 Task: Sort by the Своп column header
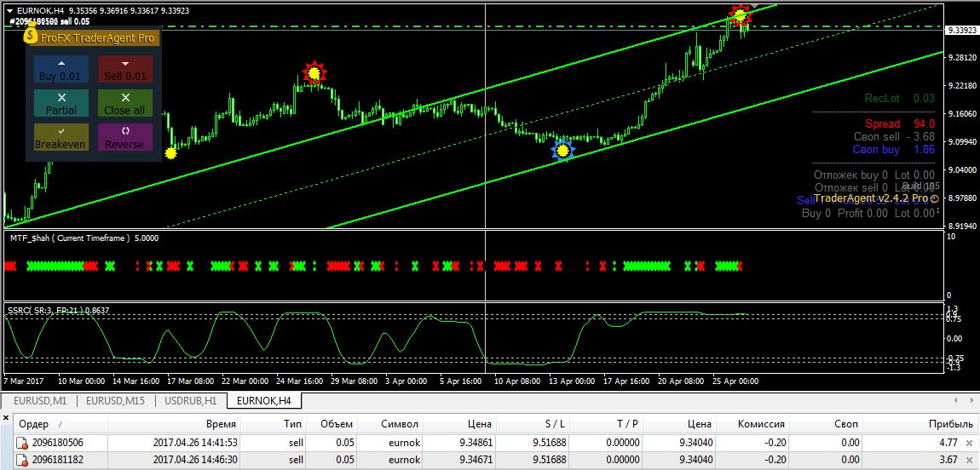pyautogui.click(x=827, y=424)
